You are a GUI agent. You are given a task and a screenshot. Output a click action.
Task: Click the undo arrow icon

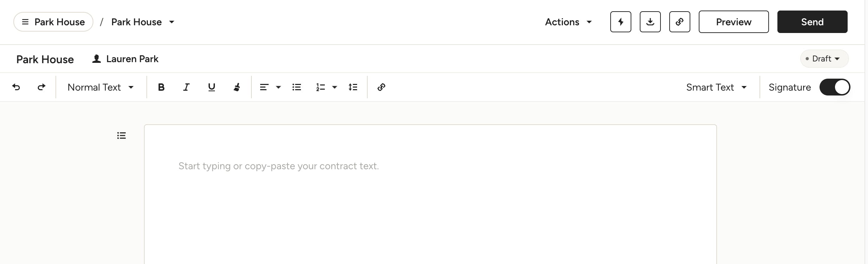click(16, 87)
